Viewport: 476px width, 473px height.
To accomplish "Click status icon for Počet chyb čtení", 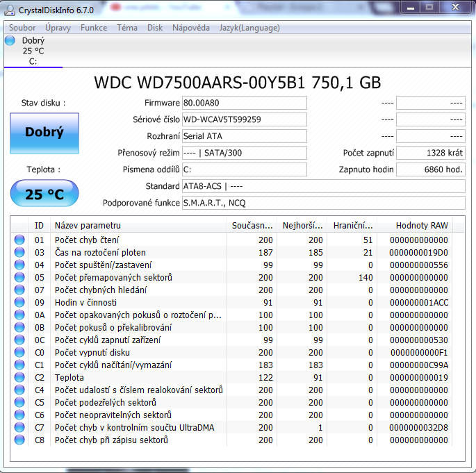I will (19, 240).
